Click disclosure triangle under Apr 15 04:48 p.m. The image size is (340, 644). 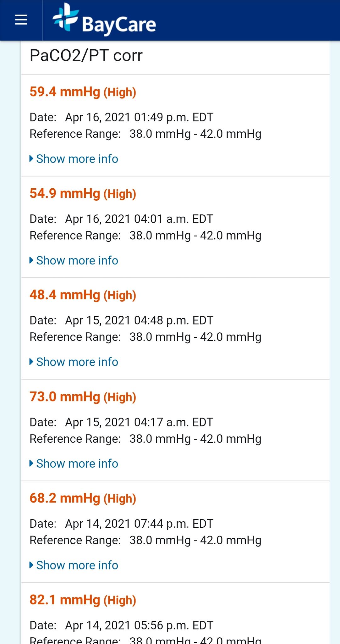pos(31,362)
